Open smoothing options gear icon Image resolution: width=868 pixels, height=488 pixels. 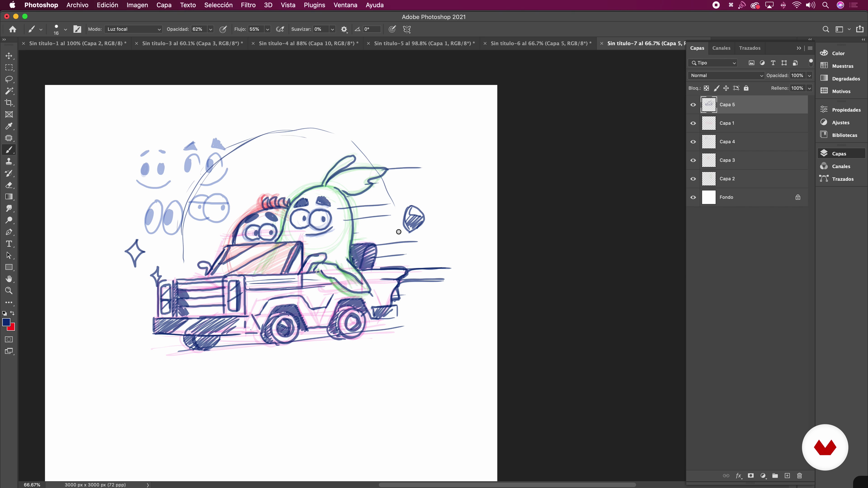(344, 29)
